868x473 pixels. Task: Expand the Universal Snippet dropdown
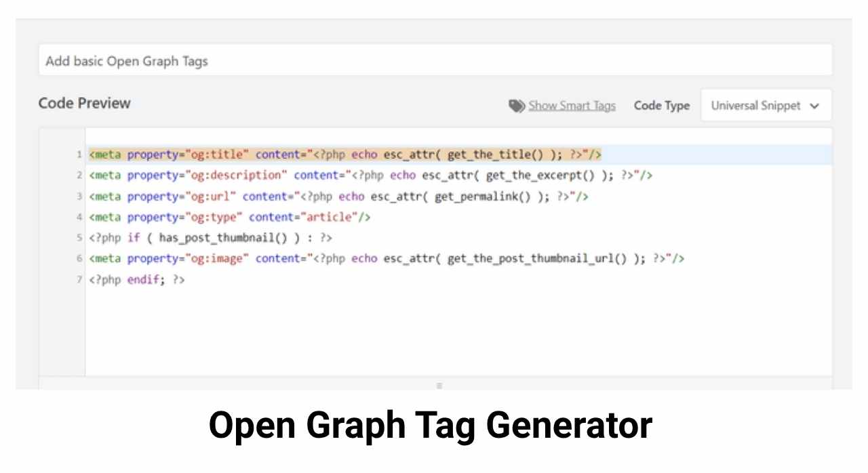click(766, 105)
